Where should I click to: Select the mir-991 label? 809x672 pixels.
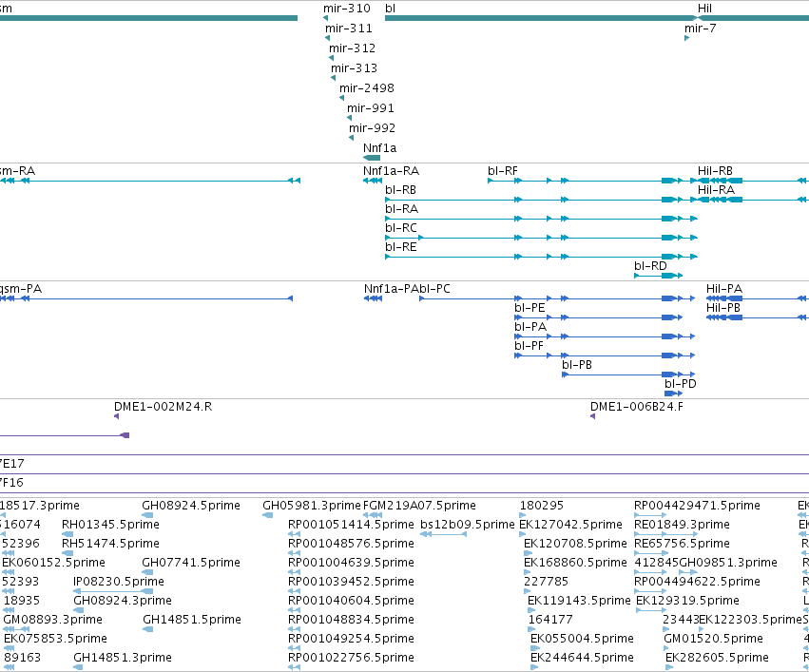click(371, 108)
